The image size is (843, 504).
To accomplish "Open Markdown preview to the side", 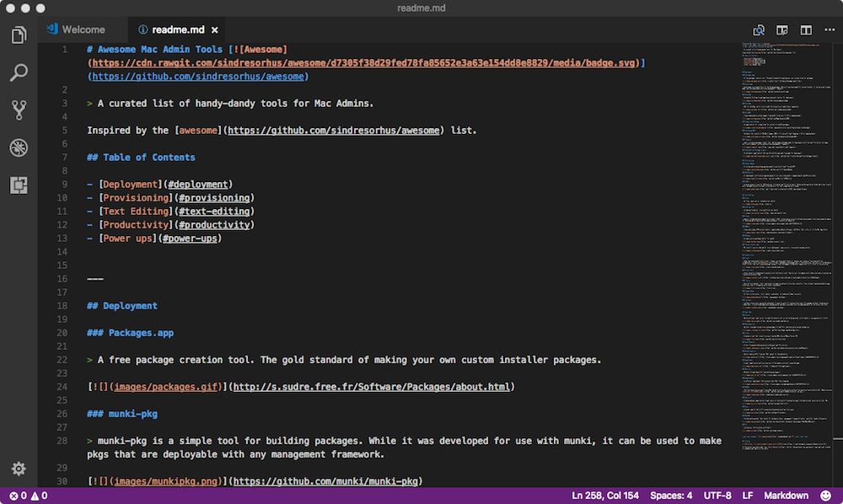I will coord(782,30).
